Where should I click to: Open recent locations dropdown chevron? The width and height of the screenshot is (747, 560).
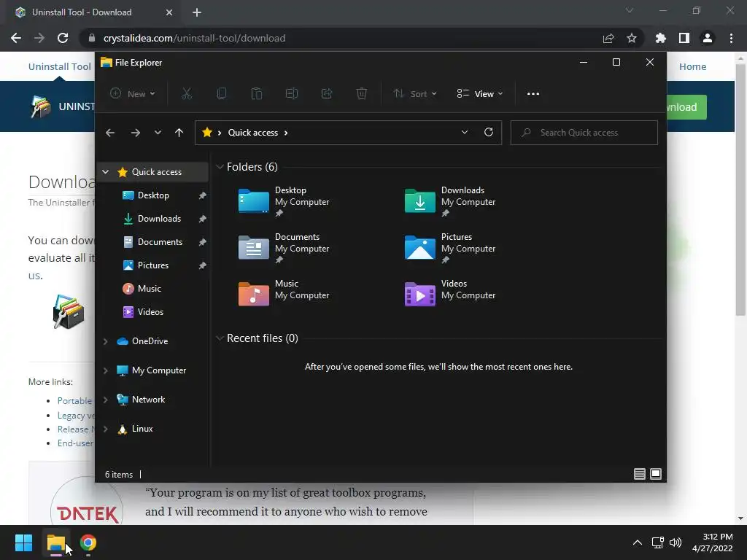click(158, 133)
